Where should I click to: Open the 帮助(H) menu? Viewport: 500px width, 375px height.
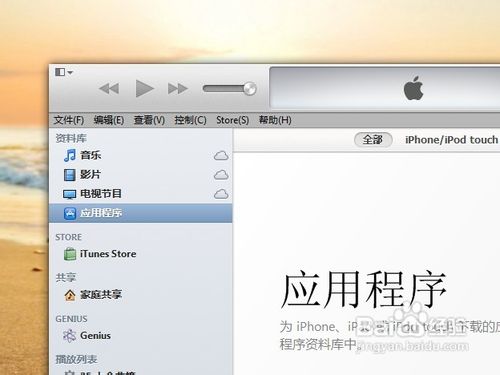click(x=275, y=120)
